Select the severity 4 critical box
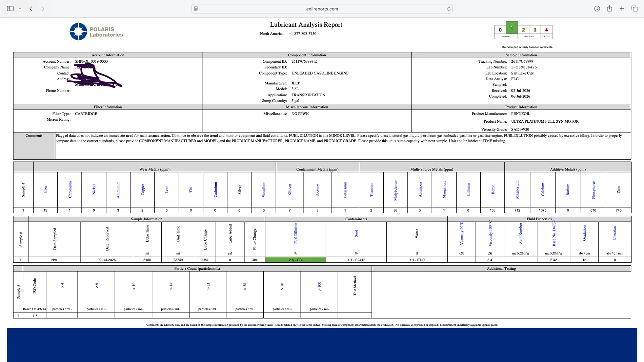This screenshot has height=362, width=644. point(546,30)
